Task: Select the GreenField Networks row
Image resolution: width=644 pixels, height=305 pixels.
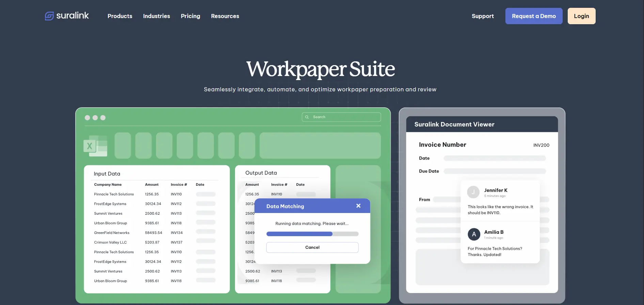Action: pyautogui.click(x=112, y=233)
